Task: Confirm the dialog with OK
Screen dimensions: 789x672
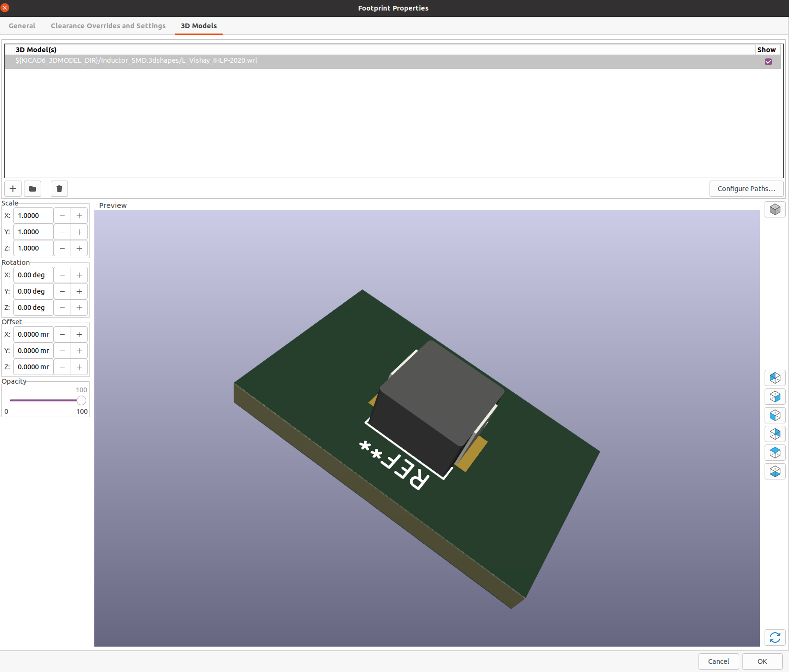Action: (x=762, y=661)
